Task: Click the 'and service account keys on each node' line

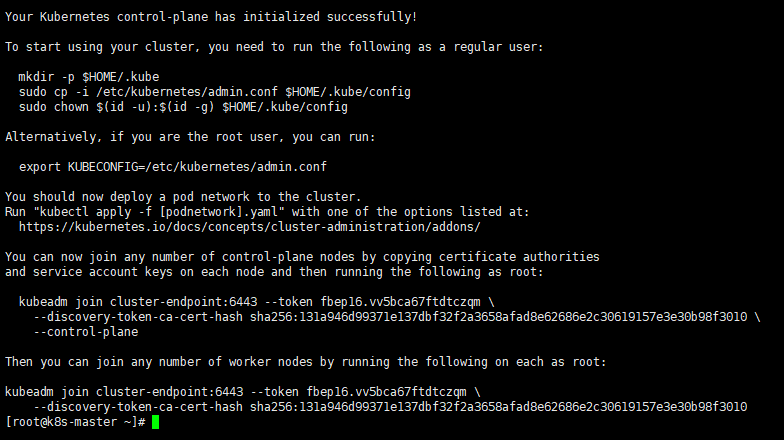Action: (x=274, y=272)
